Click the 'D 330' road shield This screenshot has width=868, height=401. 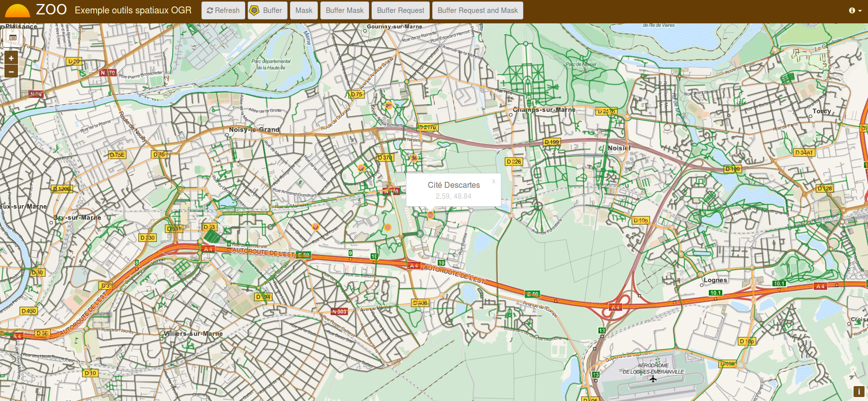148,238
